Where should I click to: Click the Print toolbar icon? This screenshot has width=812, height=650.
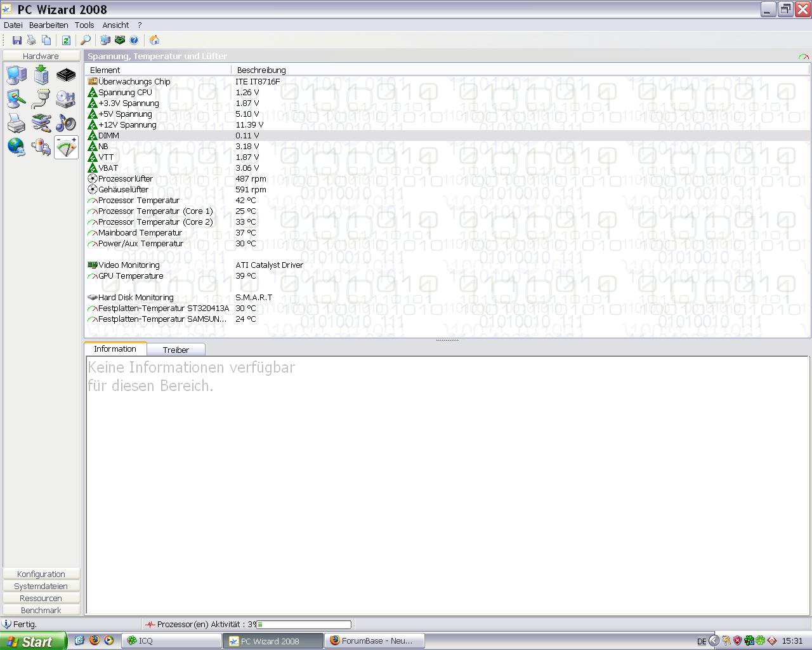32,40
